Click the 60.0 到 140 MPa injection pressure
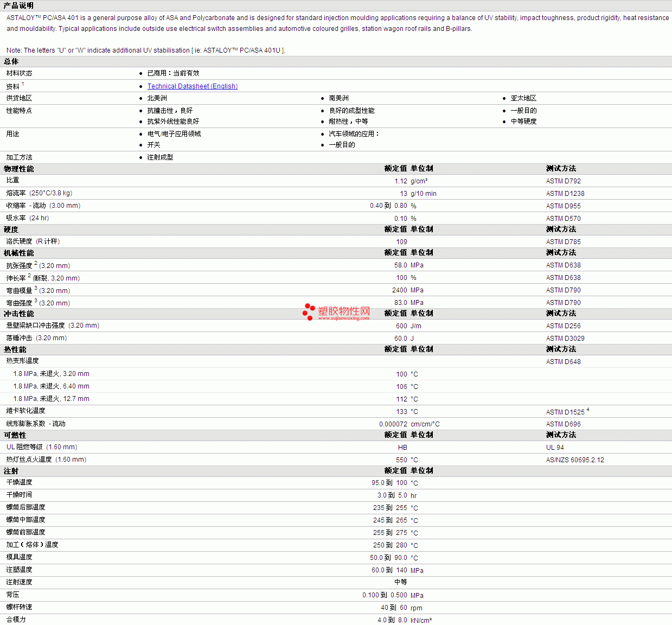Screen dimensions: 672x625 click(x=398, y=570)
